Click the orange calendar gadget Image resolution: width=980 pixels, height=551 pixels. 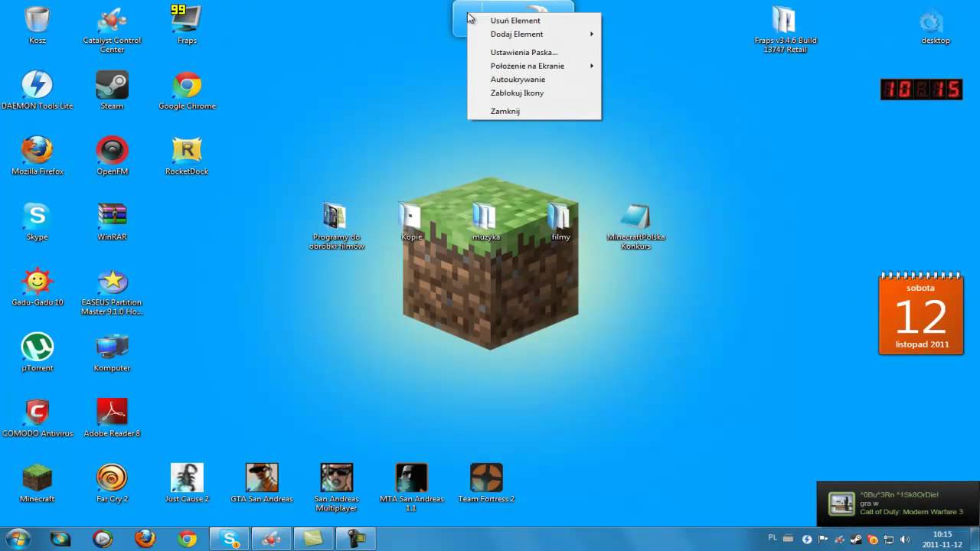pos(921,314)
